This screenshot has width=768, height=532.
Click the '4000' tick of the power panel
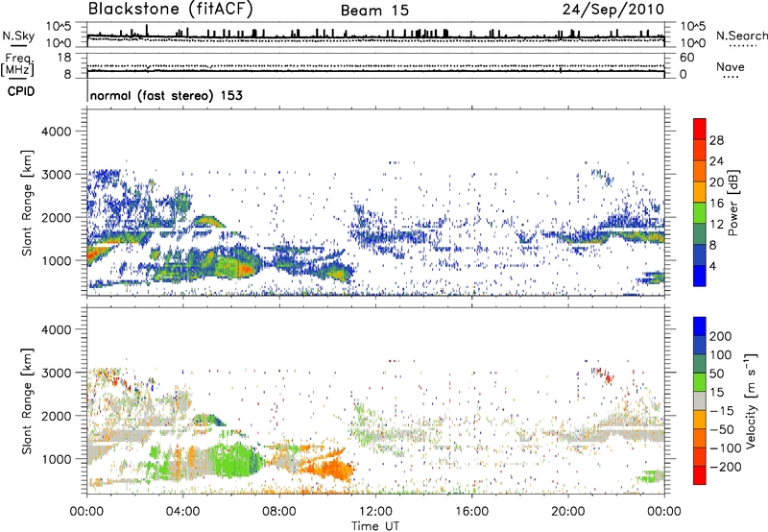click(56, 132)
